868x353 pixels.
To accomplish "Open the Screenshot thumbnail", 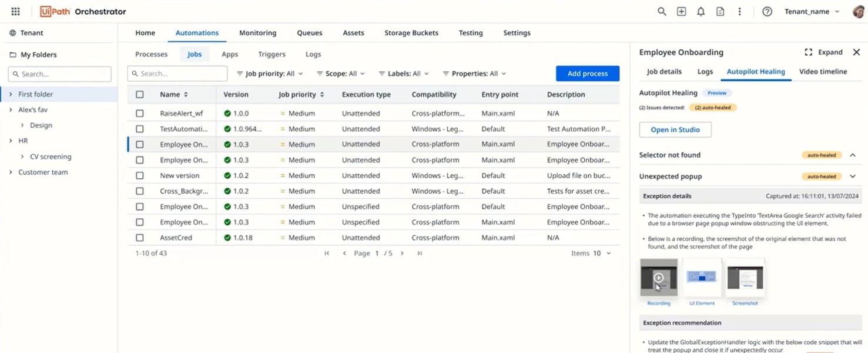I will coord(745,277).
